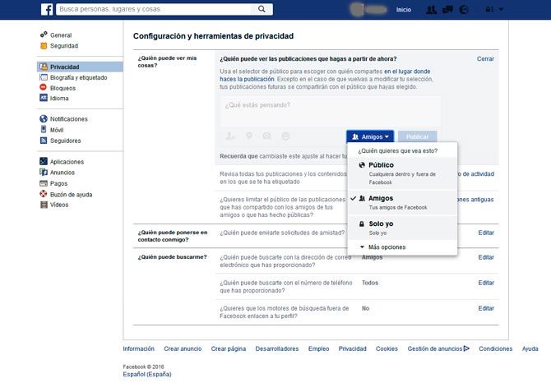
Task: Click Ayuda footer link
Action: click(x=530, y=348)
